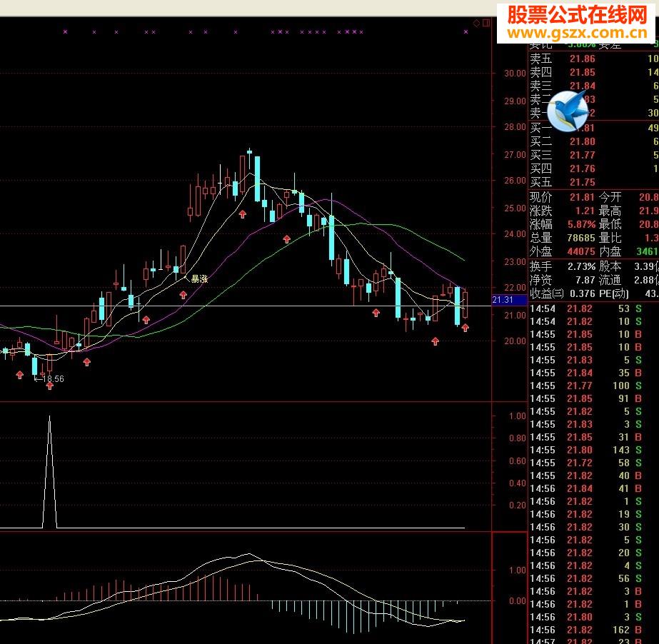Select the 买四 21.76 bid row
This screenshot has width=659, height=644.
[593, 168]
